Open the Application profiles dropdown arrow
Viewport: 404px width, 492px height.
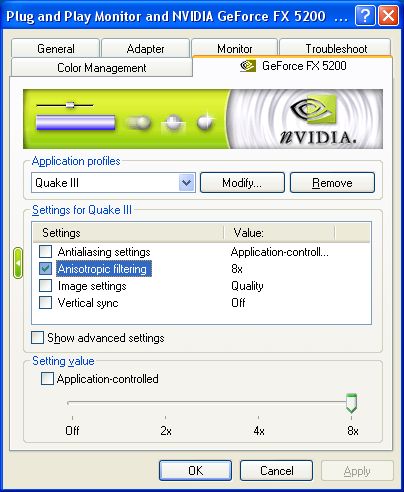pos(186,183)
